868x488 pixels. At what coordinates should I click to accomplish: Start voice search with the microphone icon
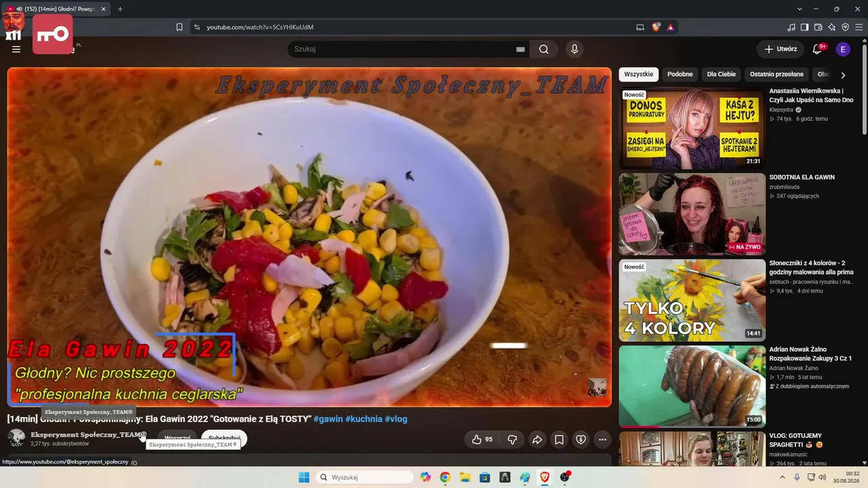tap(574, 49)
